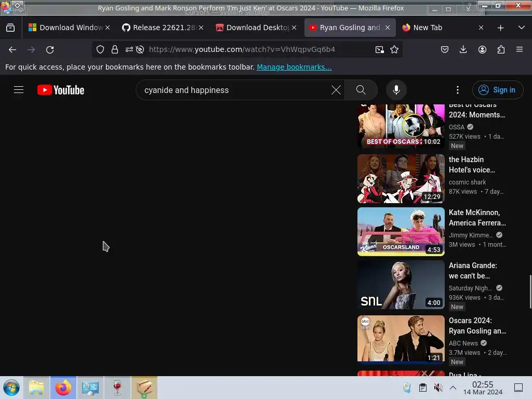Close the Download Windows tab

click(x=108, y=28)
